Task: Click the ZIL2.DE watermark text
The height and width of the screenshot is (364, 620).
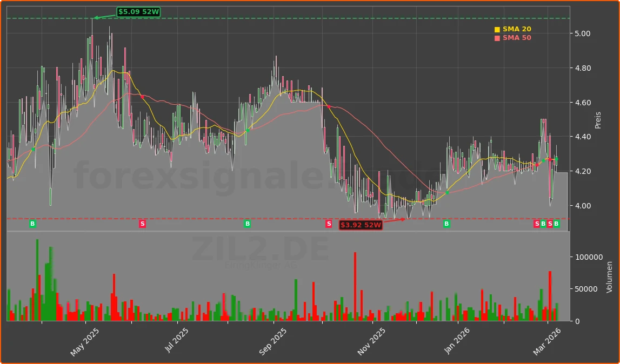Action: pos(261,249)
